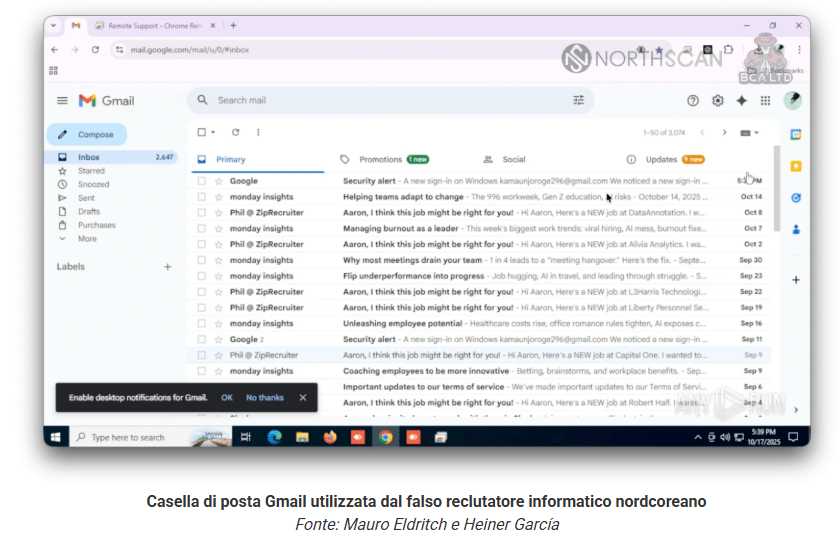Collapse the side panel with the arrow
This screenshot has width=838, height=543.
tap(796, 410)
